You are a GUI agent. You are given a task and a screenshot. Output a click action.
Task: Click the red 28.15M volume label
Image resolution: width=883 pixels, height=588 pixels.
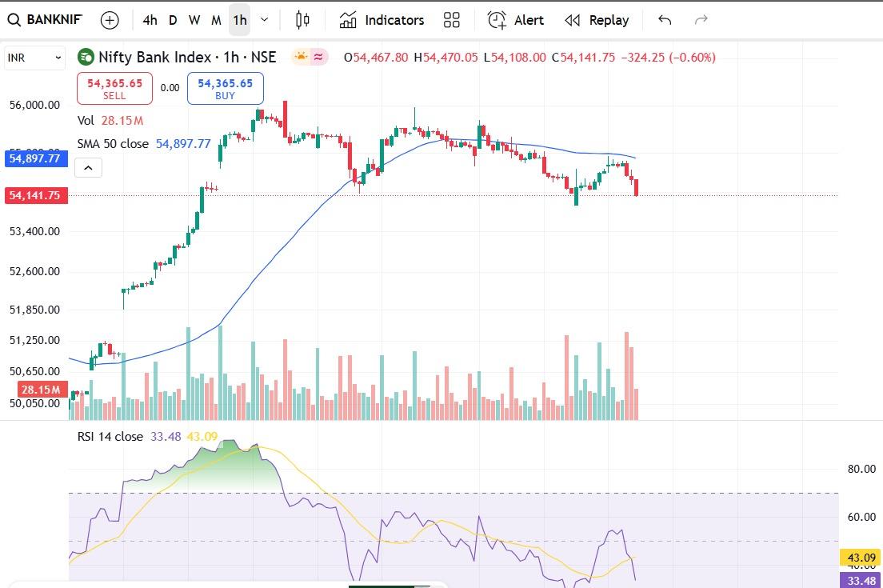coord(42,389)
